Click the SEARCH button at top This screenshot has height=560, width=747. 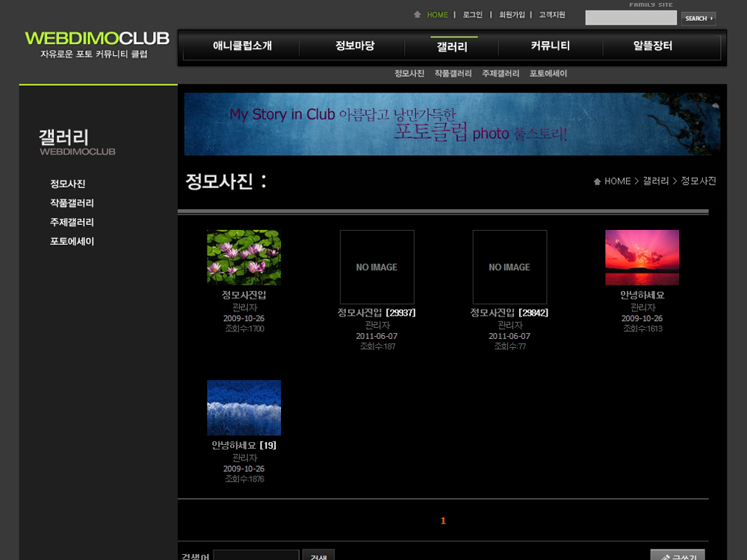(698, 19)
